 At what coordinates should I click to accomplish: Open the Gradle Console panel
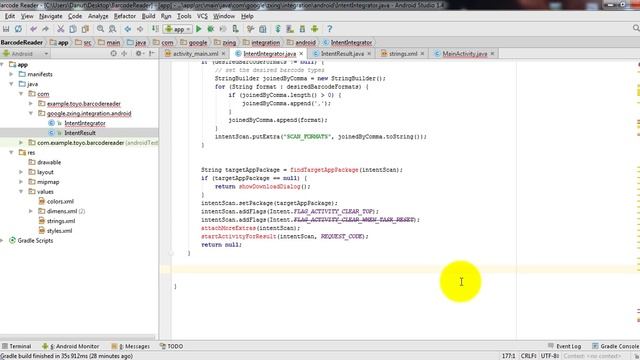pyautogui.click(x=616, y=346)
